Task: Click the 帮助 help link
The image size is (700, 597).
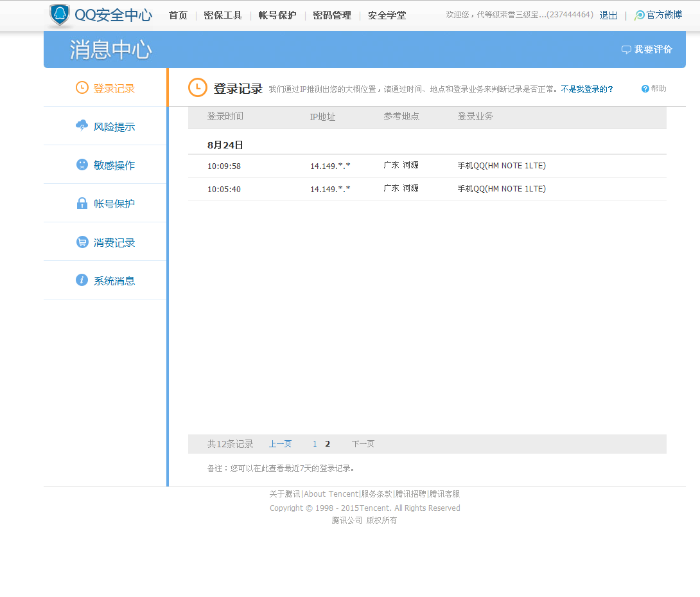Action: pyautogui.click(x=658, y=89)
